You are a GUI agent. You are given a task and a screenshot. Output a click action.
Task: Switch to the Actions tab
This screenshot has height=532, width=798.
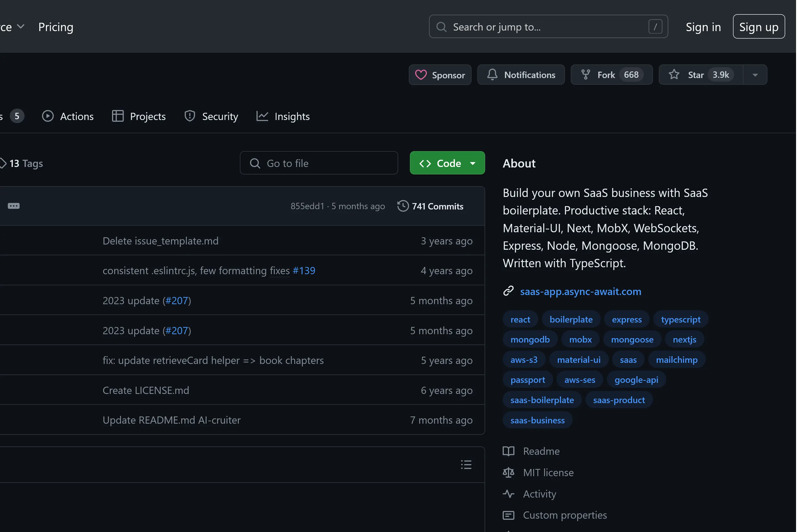67,116
